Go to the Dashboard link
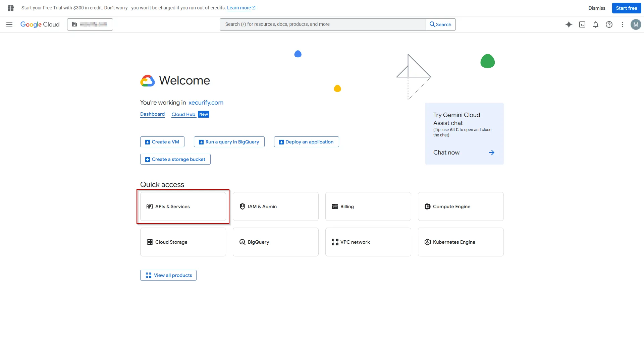644x362 pixels. [152, 114]
